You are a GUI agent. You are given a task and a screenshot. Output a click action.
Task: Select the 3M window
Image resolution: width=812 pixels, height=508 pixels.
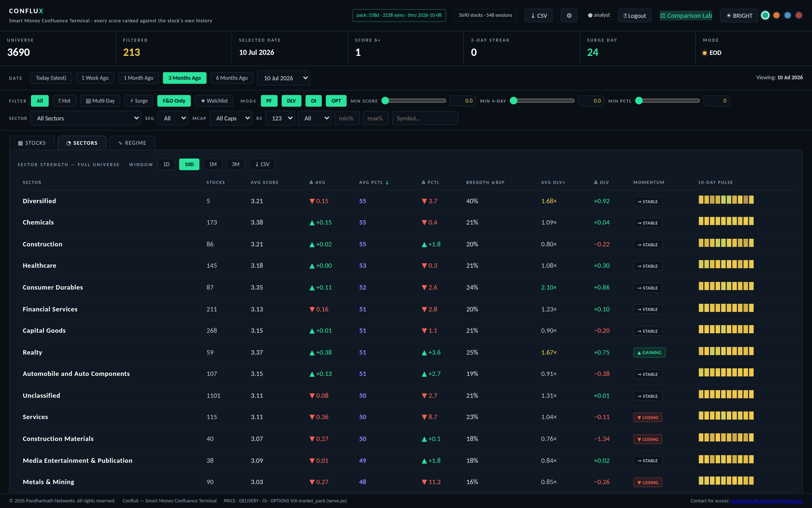(x=235, y=164)
